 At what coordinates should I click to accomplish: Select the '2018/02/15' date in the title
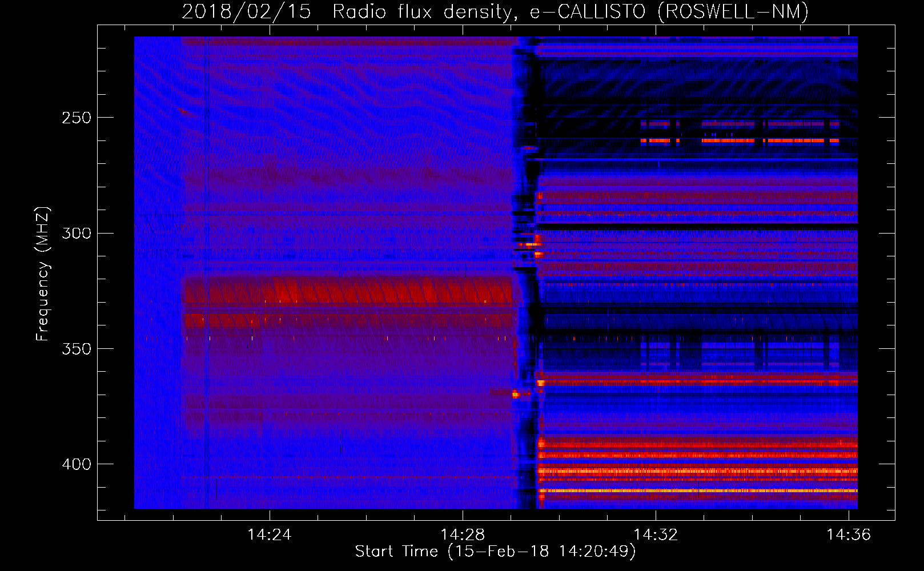pyautogui.click(x=247, y=11)
